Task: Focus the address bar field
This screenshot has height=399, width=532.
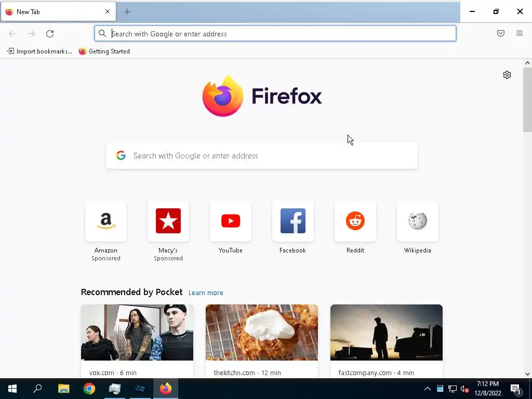Action: 275,34
